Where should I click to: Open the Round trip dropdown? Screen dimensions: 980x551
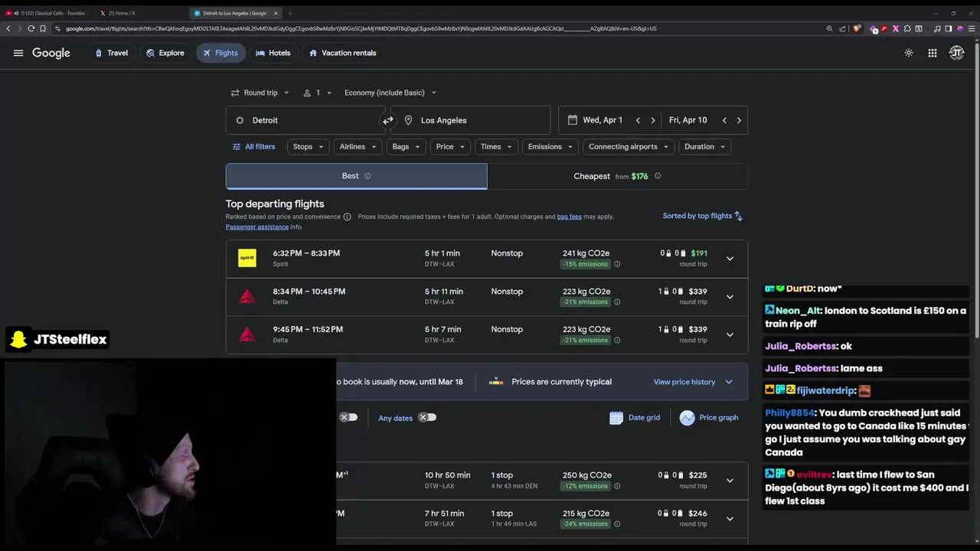point(260,93)
